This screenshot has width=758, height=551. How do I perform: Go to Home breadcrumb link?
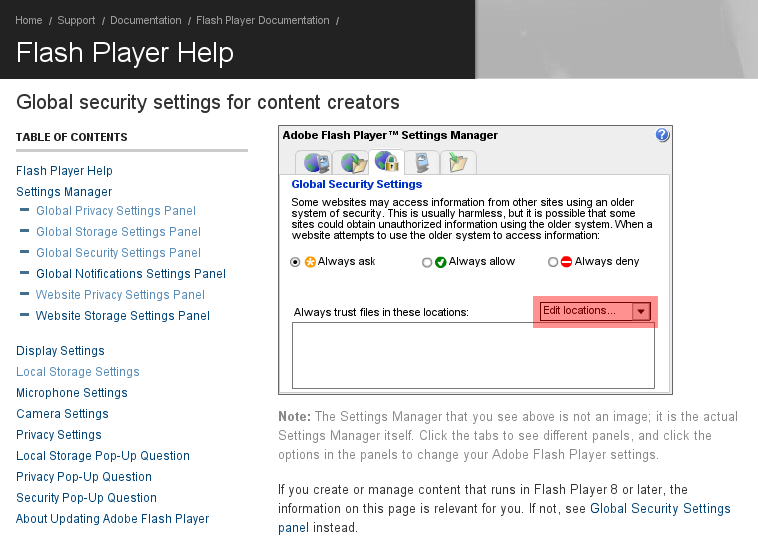(x=29, y=20)
